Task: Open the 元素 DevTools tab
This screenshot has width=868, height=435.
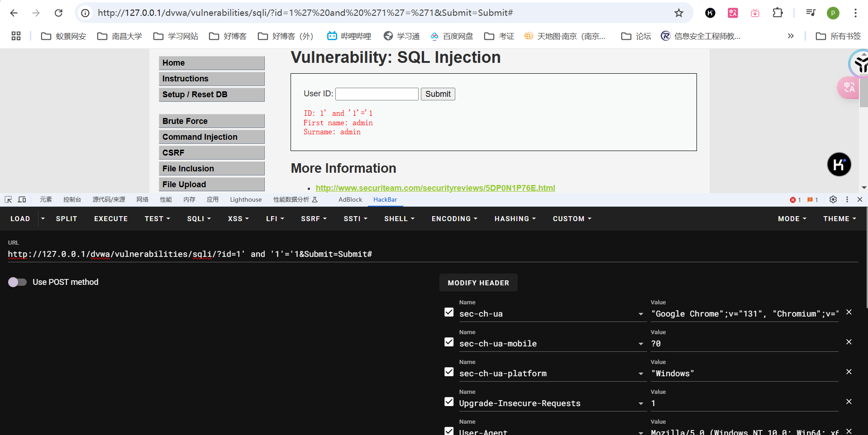Action: 46,199
